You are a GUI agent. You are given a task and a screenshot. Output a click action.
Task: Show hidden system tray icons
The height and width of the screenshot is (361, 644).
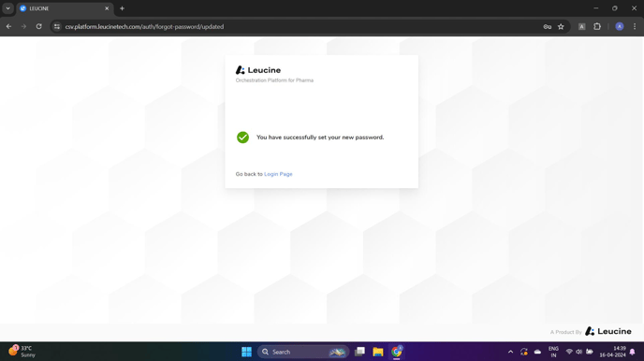tap(510, 352)
